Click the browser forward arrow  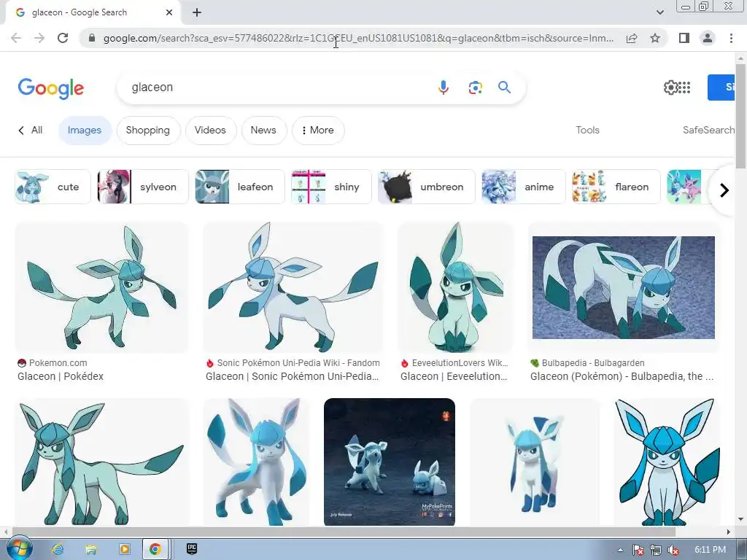[39, 38]
